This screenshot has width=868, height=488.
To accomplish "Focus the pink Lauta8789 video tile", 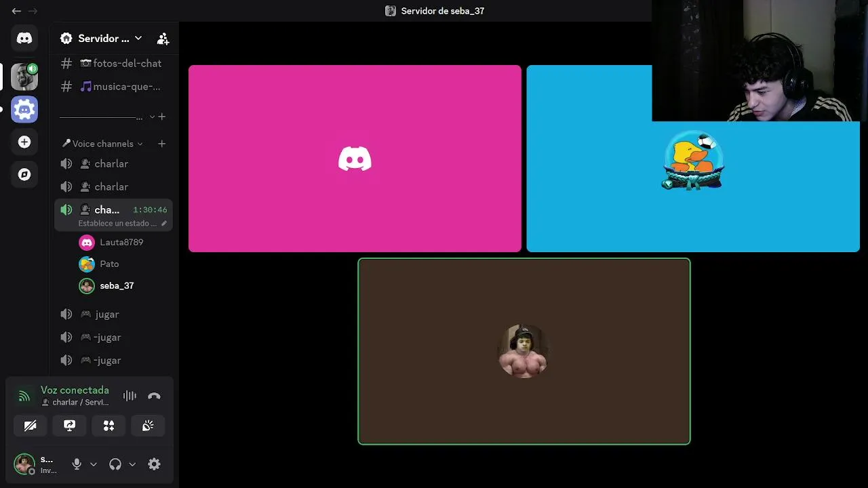I will (355, 159).
